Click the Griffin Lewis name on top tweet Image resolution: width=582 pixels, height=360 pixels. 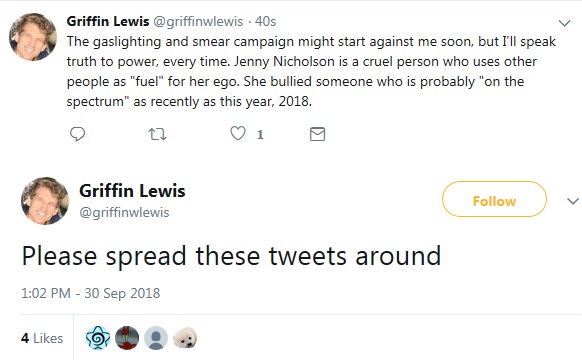pos(108,21)
